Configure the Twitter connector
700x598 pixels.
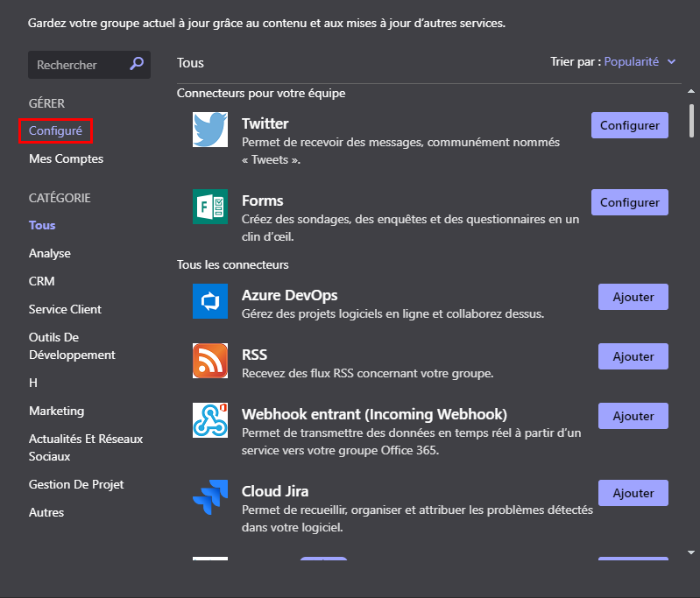pos(629,125)
